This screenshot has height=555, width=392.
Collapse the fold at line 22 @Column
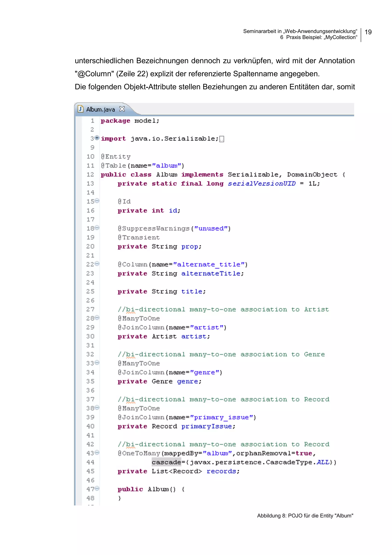tap(97, 264)
